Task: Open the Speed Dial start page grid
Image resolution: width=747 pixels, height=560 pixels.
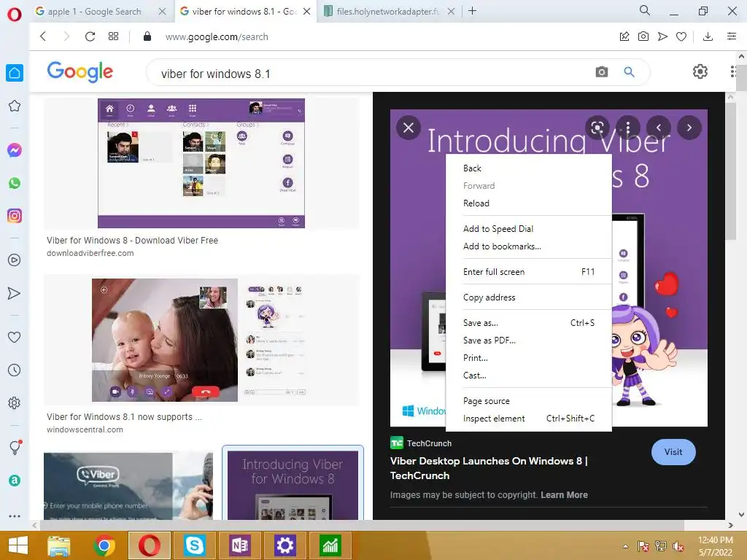Action: (x=113, y=36)
